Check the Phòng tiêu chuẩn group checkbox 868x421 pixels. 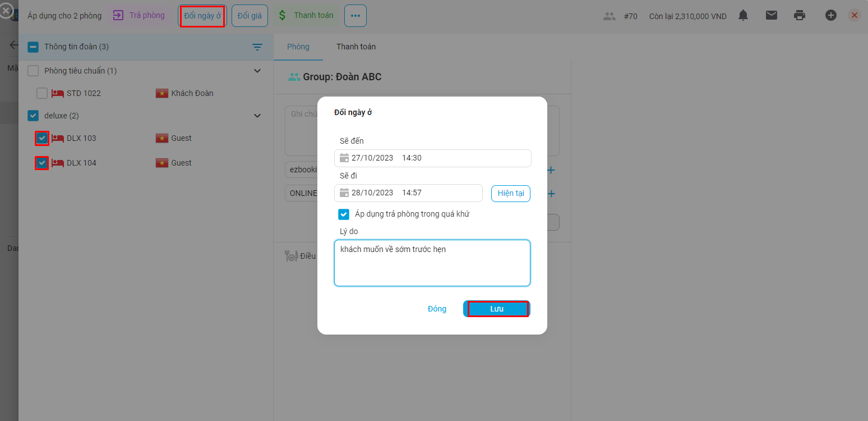[x=33, y=71]
